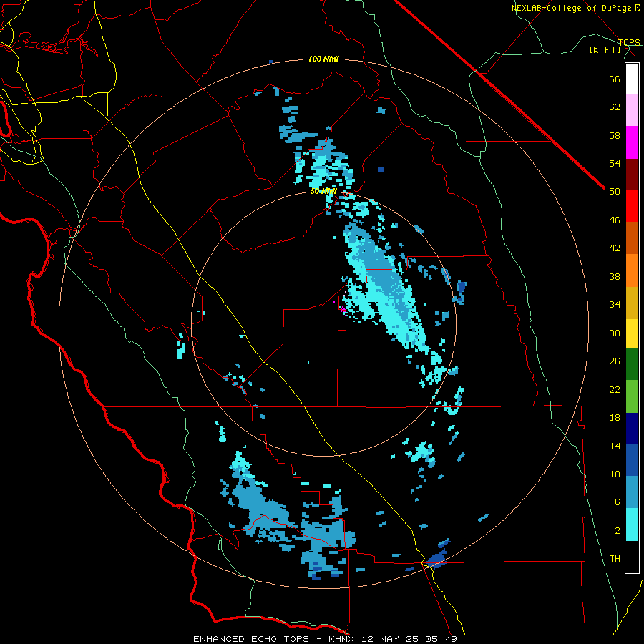This screenshot has height=644, width=644.
Task: Click the 62 legend value
Action: pos(615,107)
